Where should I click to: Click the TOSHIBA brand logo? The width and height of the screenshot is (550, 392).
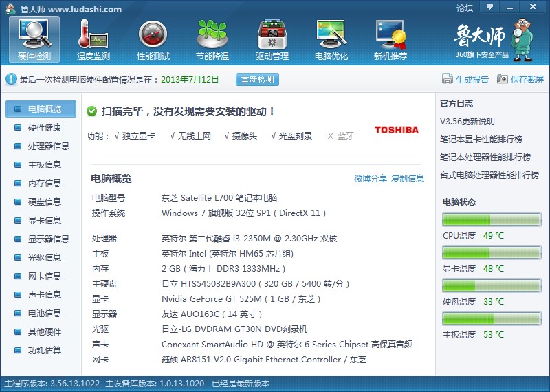click(397, 130)
